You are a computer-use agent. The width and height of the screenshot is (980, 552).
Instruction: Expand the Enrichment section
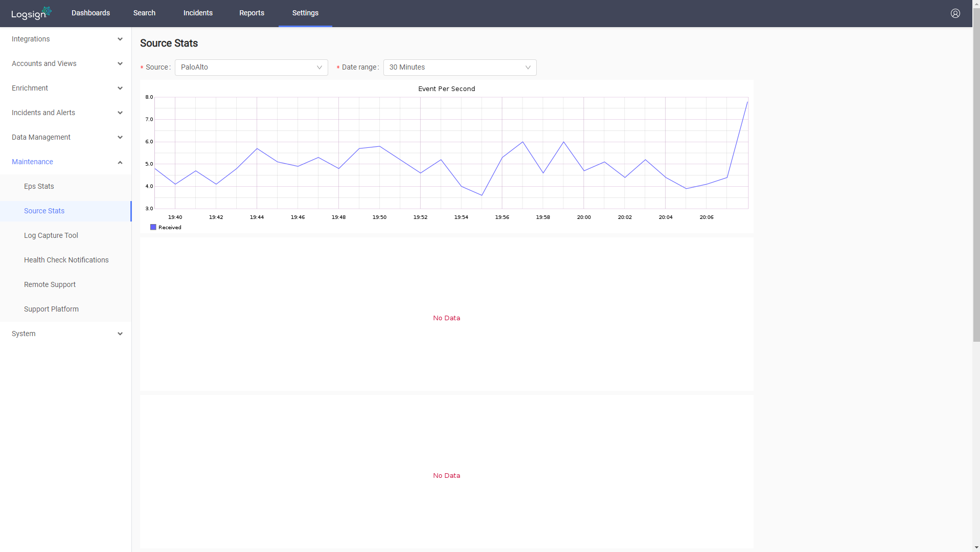coord(65,88)
